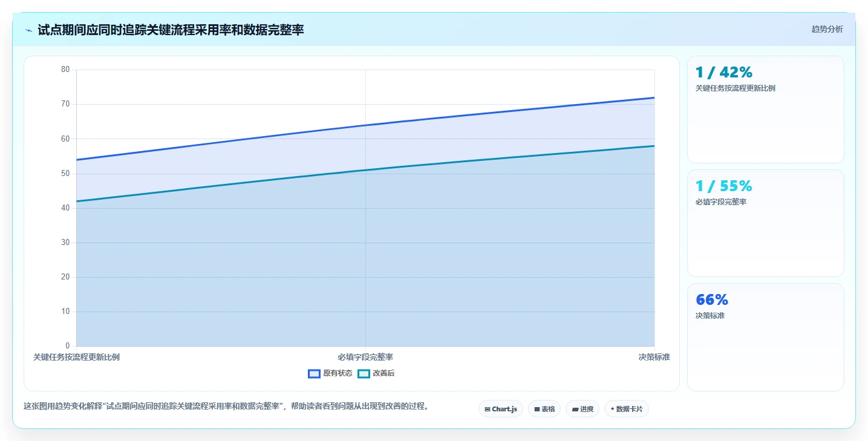
Task: Click the page title 试点期间应同时追踪关键流程采用率和数据完整率
Action: (171, 30)
